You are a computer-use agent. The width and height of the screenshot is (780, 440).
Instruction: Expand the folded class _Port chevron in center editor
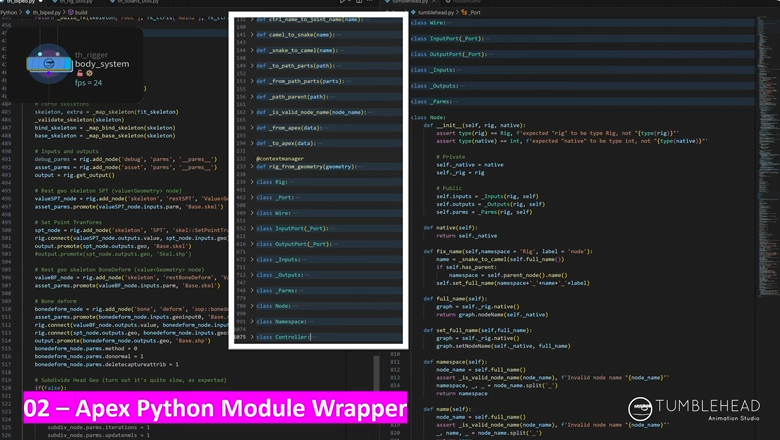point(252,197)
